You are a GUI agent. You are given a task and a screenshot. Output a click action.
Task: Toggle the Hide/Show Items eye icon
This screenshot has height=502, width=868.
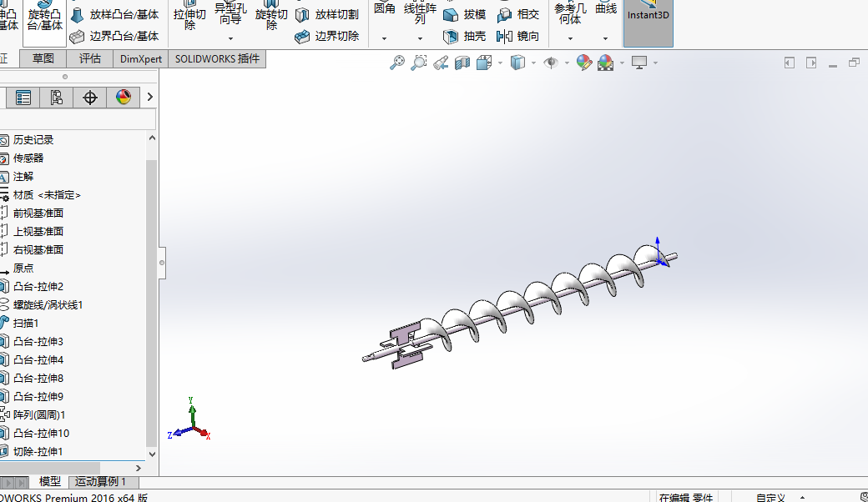[x=551, y=63]
